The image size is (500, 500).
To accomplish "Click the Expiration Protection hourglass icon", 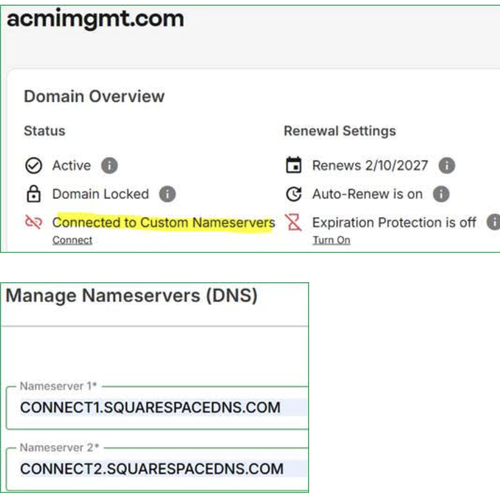I will (294, 222).
